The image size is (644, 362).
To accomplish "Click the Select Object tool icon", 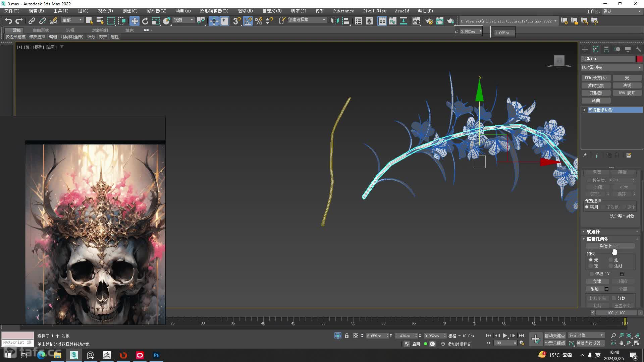I will [x=89, y=21].
